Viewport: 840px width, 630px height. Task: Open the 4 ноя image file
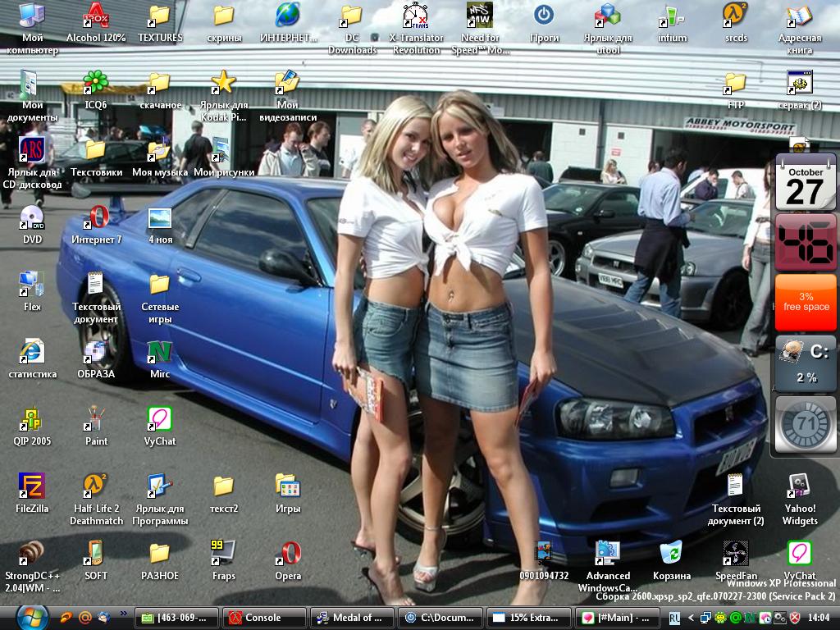[x=160, y=217]
